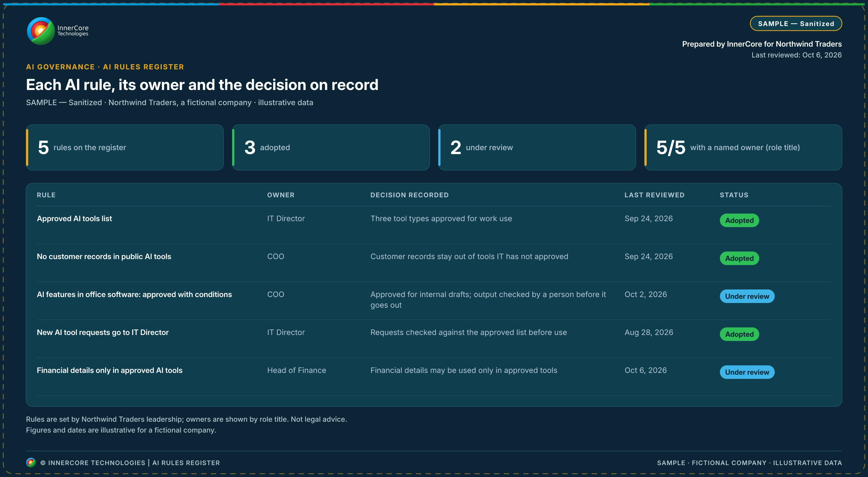Image resolution: width=868 pixels, height=477 pixels.
Task: Click the SAMPLE — Sanitized badge
Action: (x=796, y=24)
